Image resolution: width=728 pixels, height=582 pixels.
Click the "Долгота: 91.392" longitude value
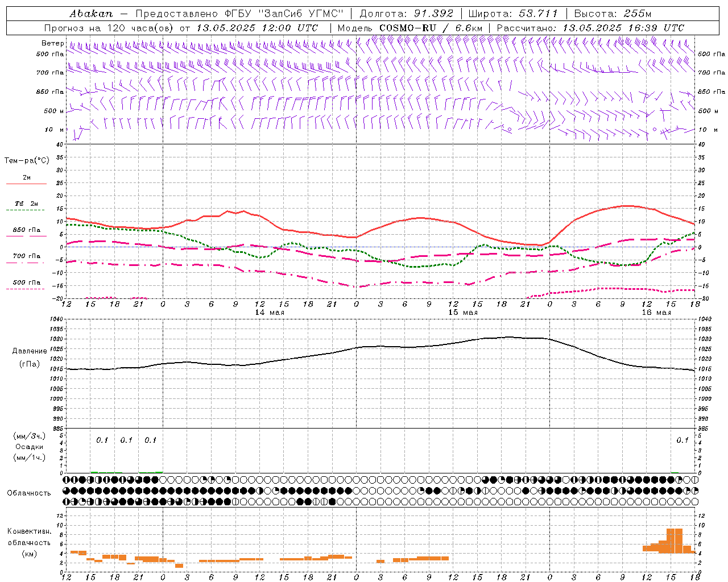click(x=407, y=14)
